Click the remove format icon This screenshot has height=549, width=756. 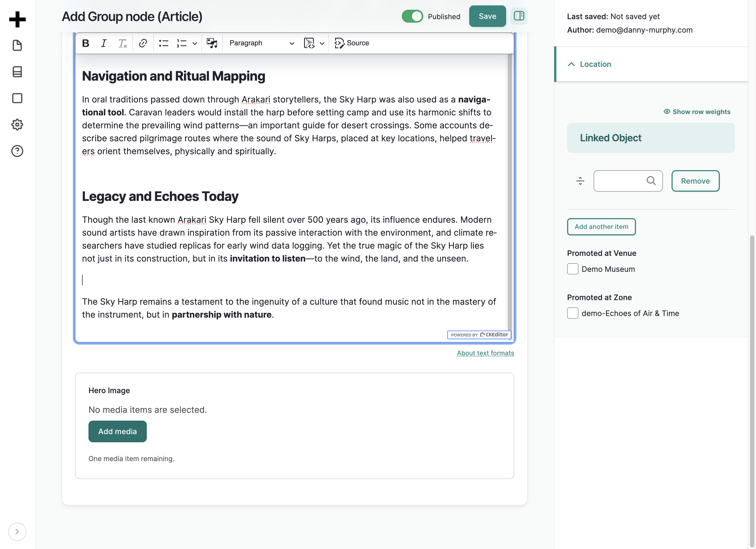point(122,43)
